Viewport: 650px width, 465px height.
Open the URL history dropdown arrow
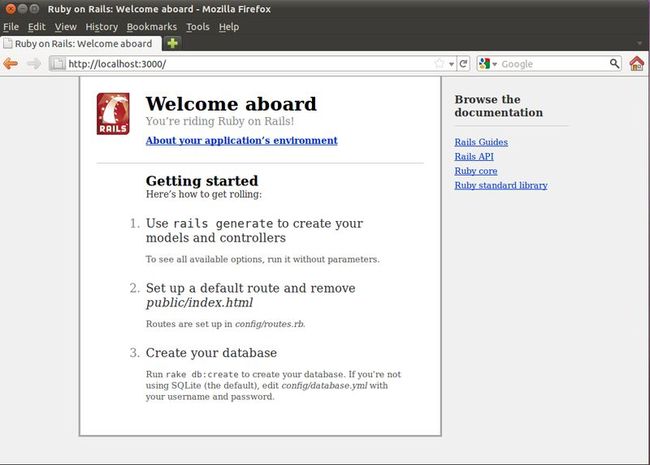[x=451, y=64]
